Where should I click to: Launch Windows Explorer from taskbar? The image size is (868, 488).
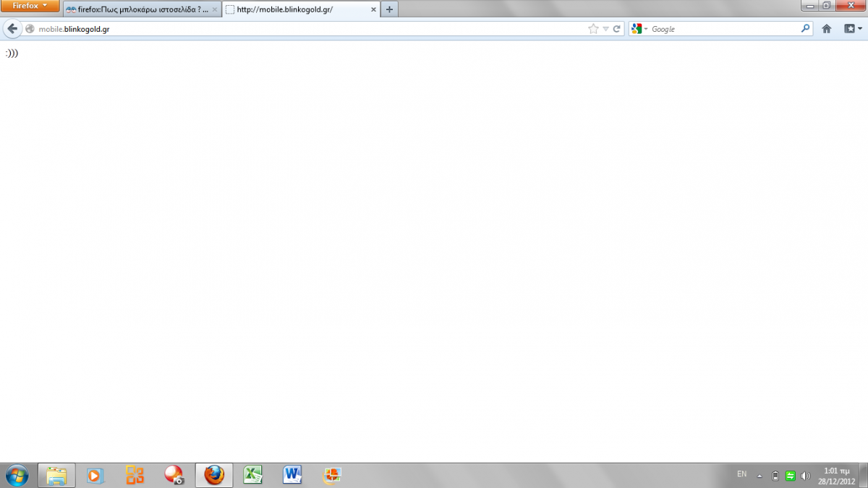pyautogui.click(x=56, y=475)
